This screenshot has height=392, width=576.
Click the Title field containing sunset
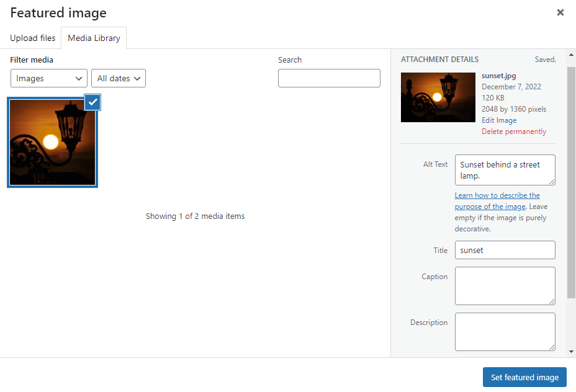click(x=505, y=250)
